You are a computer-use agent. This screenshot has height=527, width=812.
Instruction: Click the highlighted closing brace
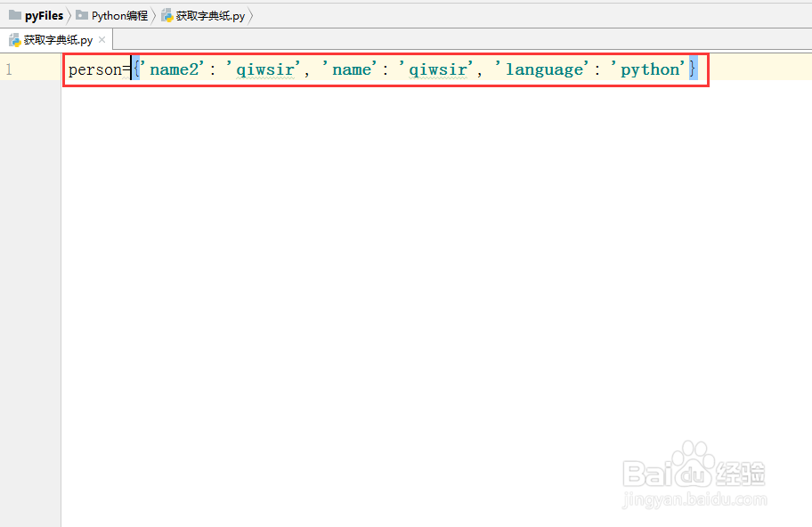click(693, 69)
